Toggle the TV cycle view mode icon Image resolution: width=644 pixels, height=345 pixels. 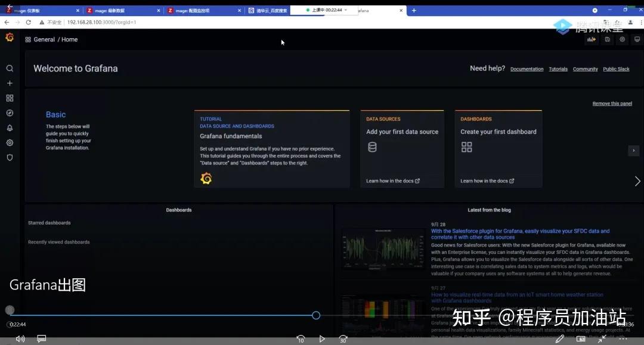click(637, 39)
